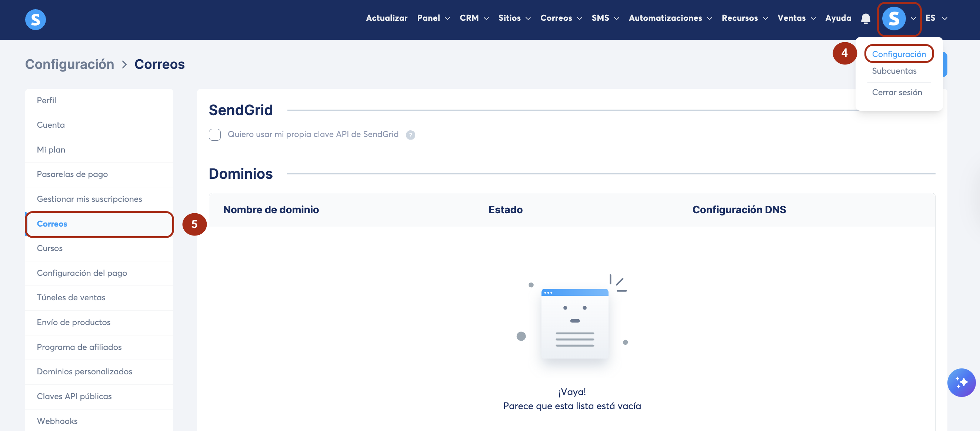This screenshot has width=980, height=431.
Task: Click the breadcrumb chevron separator
Action: tap(124, 65)
